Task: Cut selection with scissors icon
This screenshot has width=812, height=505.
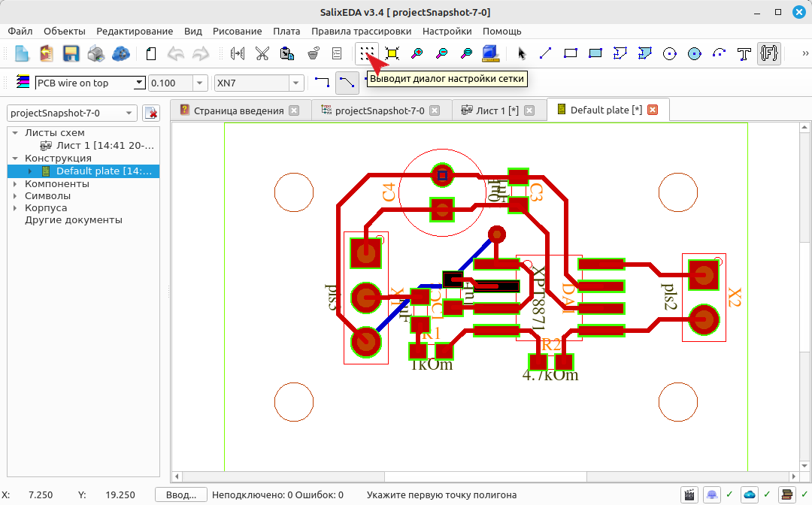Action: 262,53
